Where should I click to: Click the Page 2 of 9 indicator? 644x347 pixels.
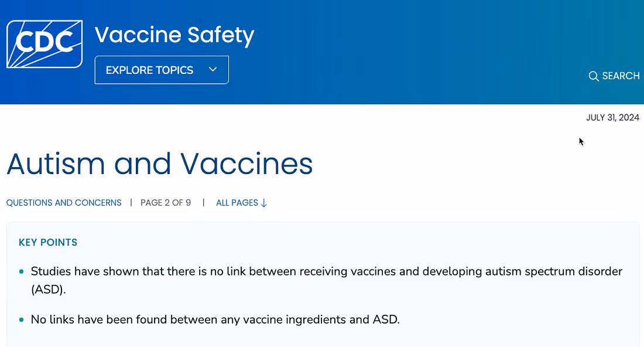click(x=166, y=203)
